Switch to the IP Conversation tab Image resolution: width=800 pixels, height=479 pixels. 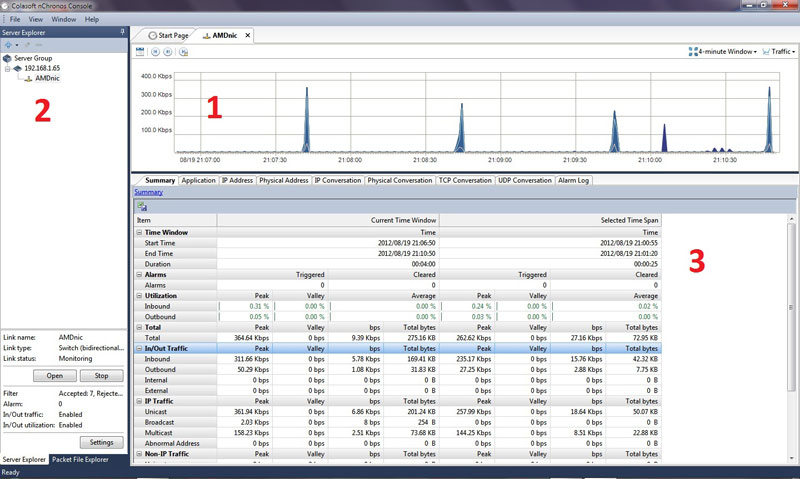pyautogui.click(x=338, y=180)
